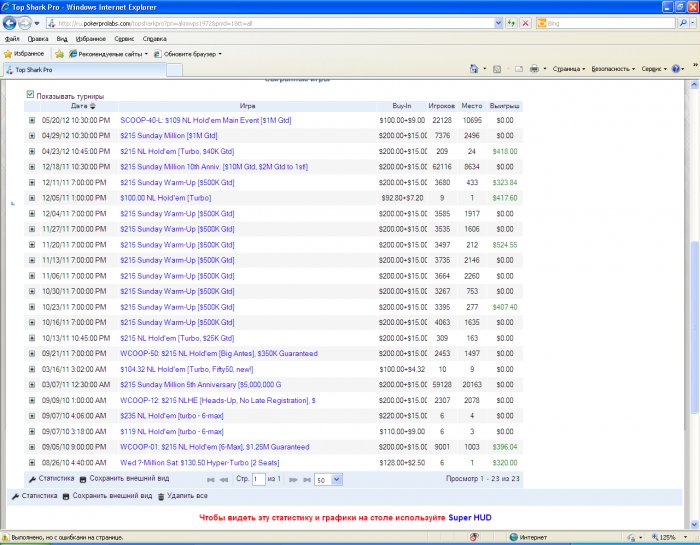Sort by the Buy-In column header

402,106
